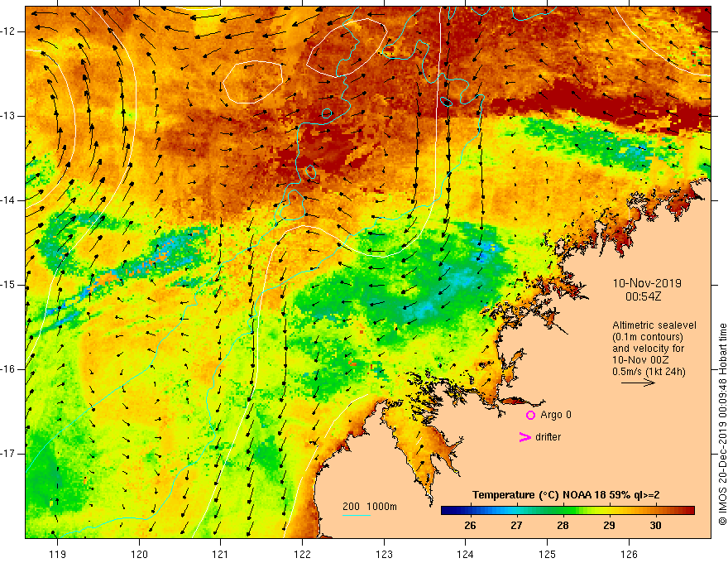Image resolution: width=728 pixels, height=563 pixels.
Task: Click the colorbar tick label 29
Action: click(609, 526)
